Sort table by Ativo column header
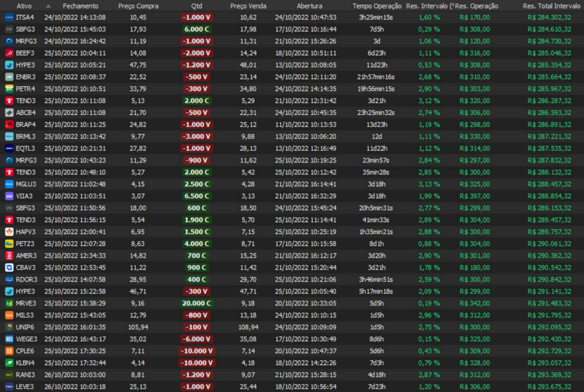584x392 pixels. tap(24, 6)
